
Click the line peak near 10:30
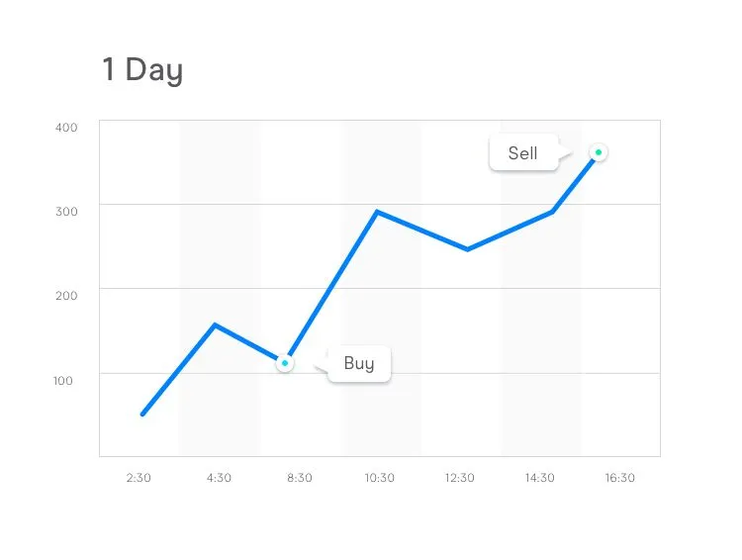377,212
